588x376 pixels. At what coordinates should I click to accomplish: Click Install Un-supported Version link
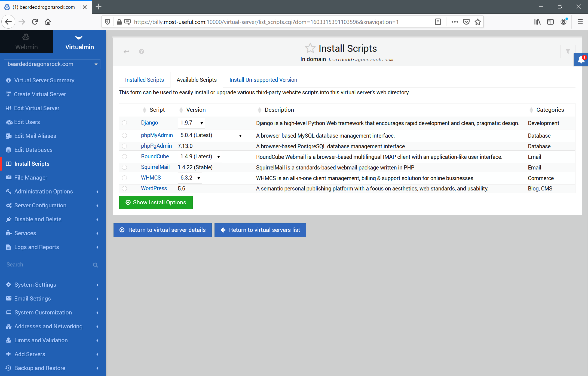point(263,80)
